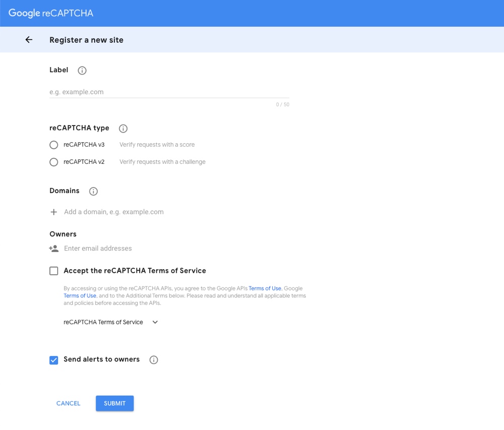The height and width of the screenshot is (430, 504).
Task: Click the info icon beside Send alerts to owners
Action: point(154,360)
